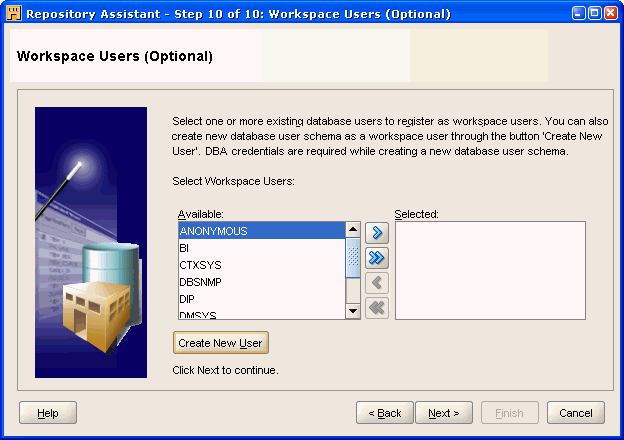Open Help for this wizard step

(x=48, y=413)
